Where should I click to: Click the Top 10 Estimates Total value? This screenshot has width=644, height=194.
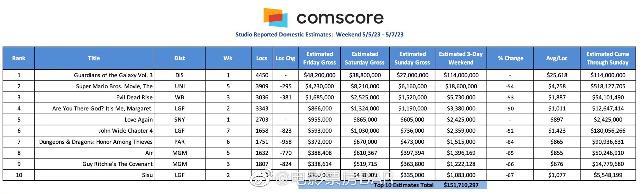[461, 185]
